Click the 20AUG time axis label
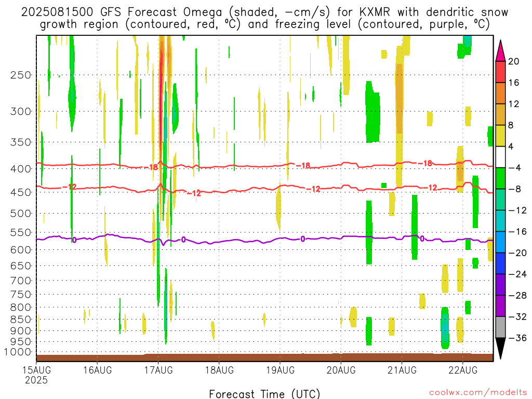Image resolution: width=532 pixels, height=399 pixels. [x=341, y=370]
